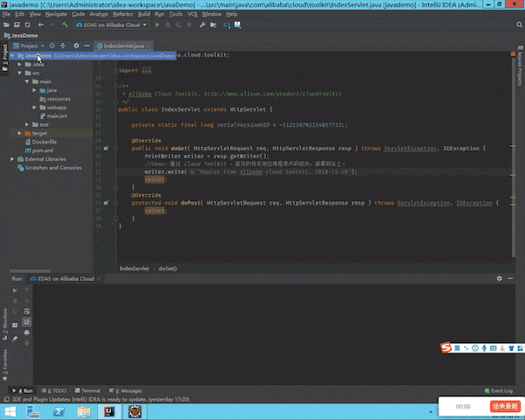Click print icon in Run panel
The height and width of the screenshot is (420, 525).
(27, 332)
